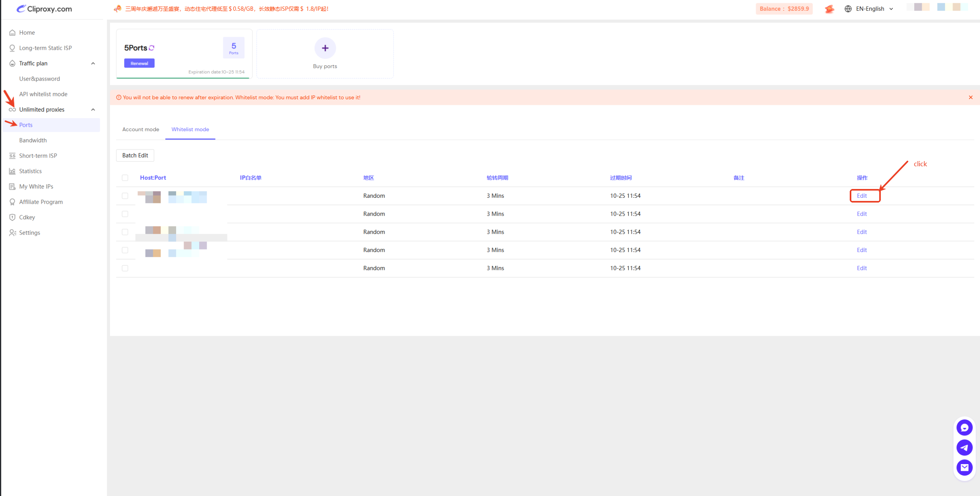Click the refresh icon next to 5Ports
980x496 pixels.
(x=152, y=48)
